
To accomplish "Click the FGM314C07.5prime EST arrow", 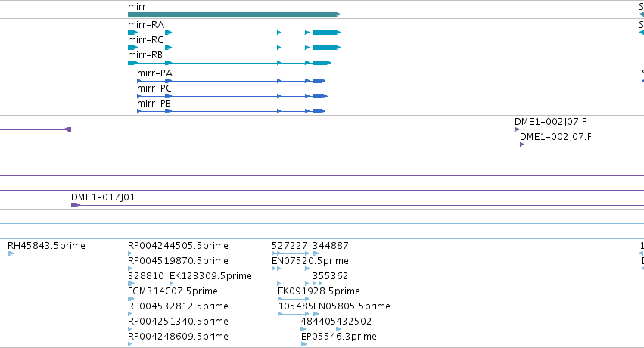I will (x=131, y=299).
